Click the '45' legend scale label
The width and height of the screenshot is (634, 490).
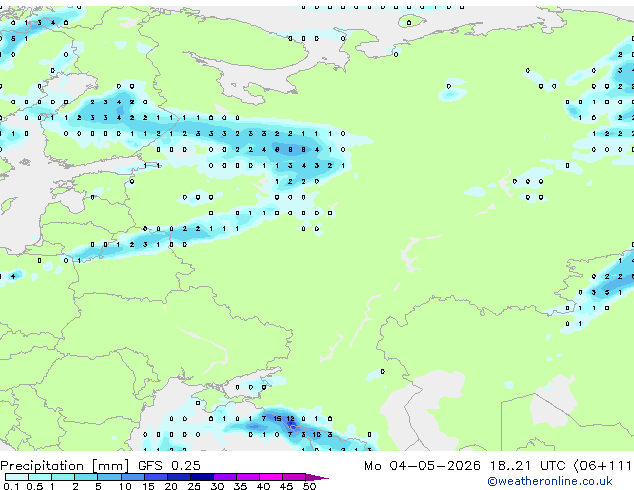[x=286, y=486]
